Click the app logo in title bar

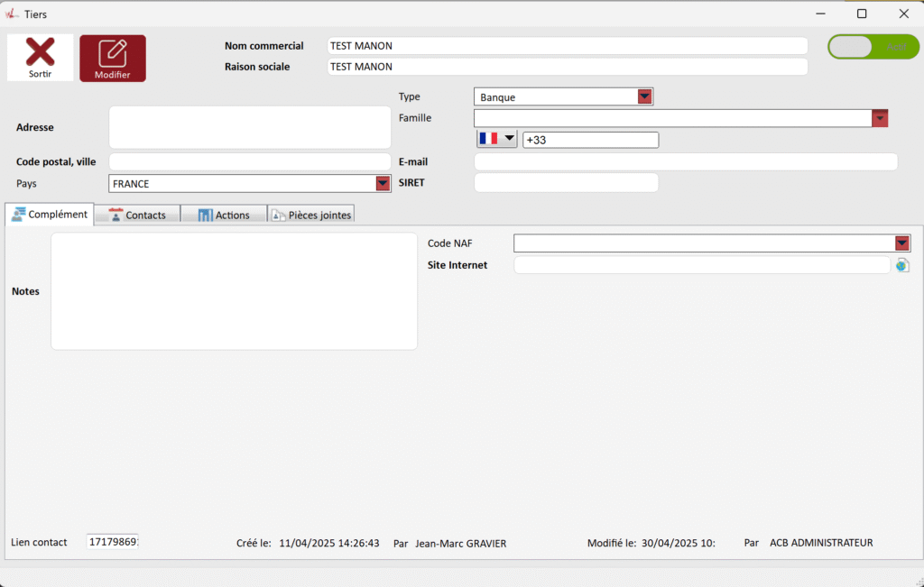click(12, 14)
